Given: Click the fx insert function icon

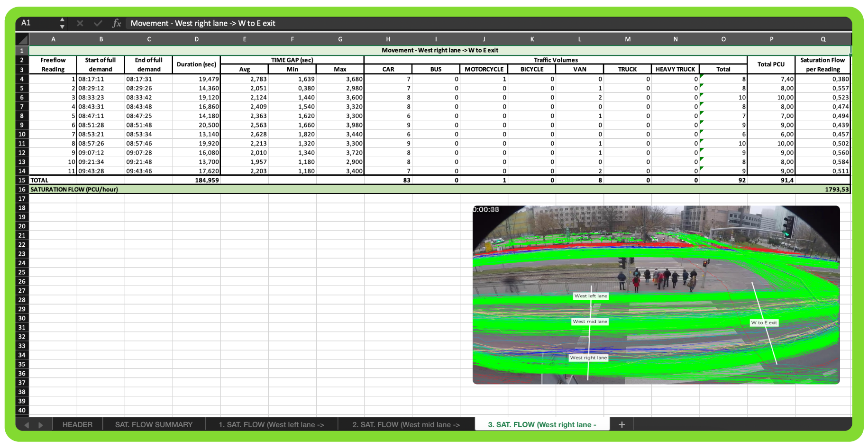Looking at the screenshot, I should (x=117, y=23).
